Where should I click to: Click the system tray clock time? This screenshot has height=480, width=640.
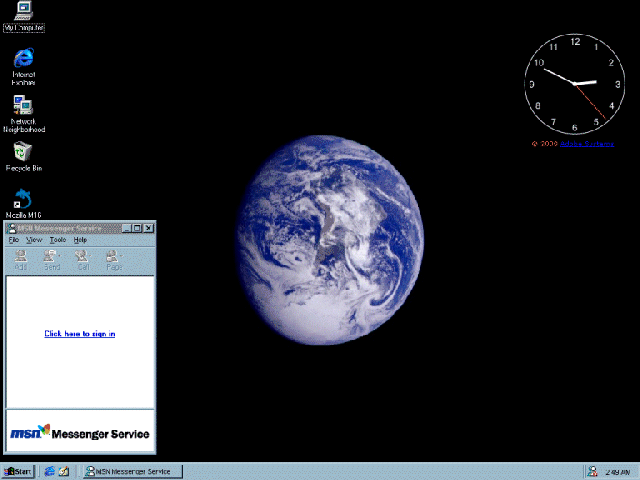coord(618,472)
